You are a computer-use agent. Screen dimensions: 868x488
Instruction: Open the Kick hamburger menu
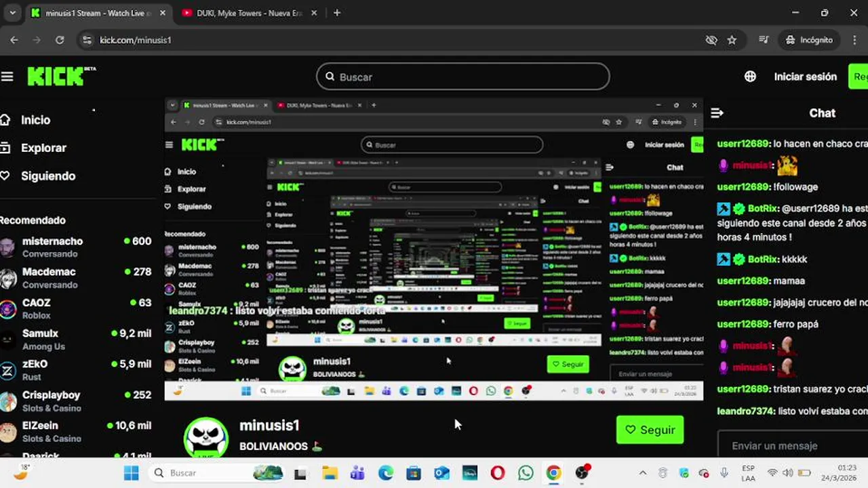click(7, 77)
